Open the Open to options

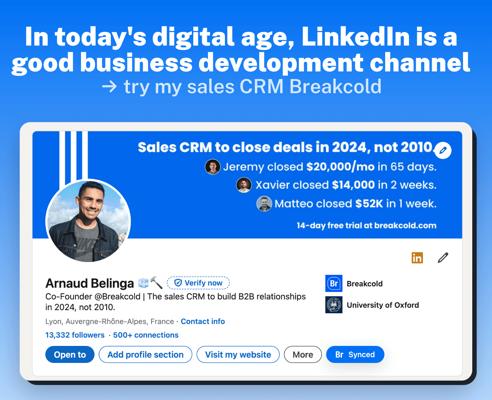pos(70,355)
